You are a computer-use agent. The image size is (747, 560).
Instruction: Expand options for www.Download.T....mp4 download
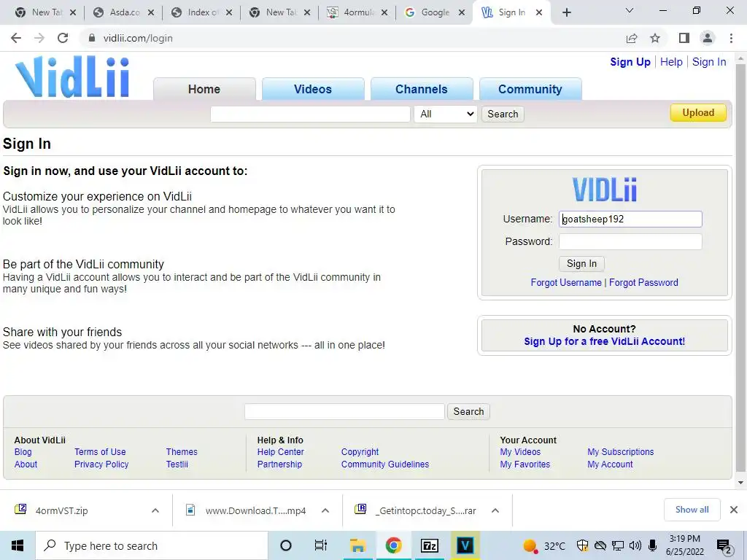coord(325,510)
